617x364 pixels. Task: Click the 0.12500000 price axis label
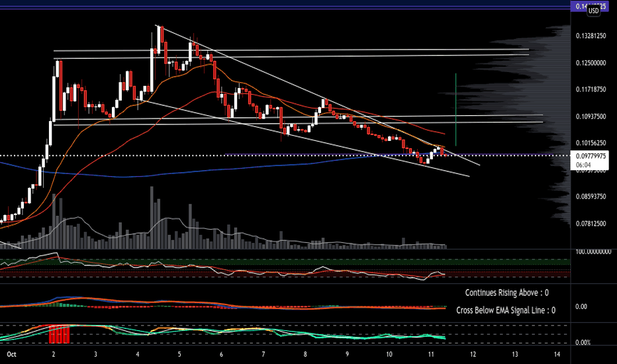coord(591,63)
